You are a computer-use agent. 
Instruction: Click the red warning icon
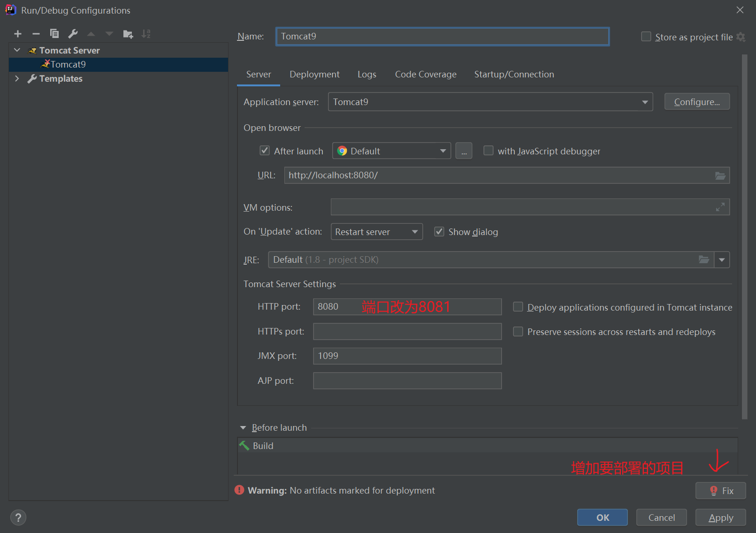click(239, 490)
